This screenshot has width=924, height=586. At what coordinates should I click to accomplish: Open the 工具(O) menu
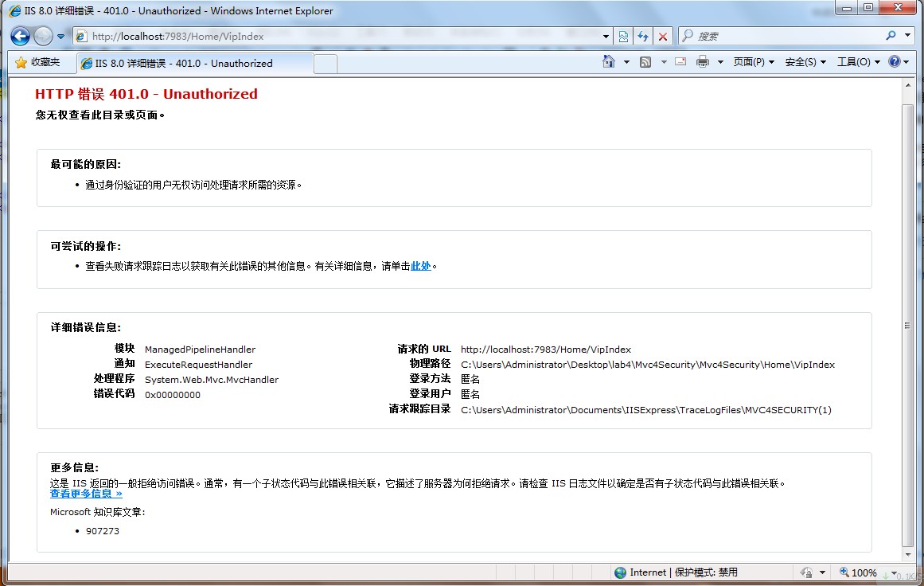pyautogui.click(x=859, y=62)
